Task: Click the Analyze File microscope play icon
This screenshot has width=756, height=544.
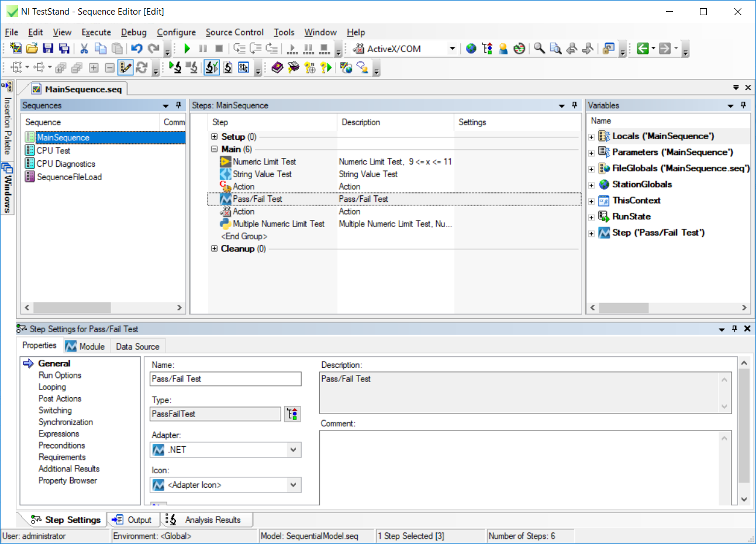Action: [175, 68]
